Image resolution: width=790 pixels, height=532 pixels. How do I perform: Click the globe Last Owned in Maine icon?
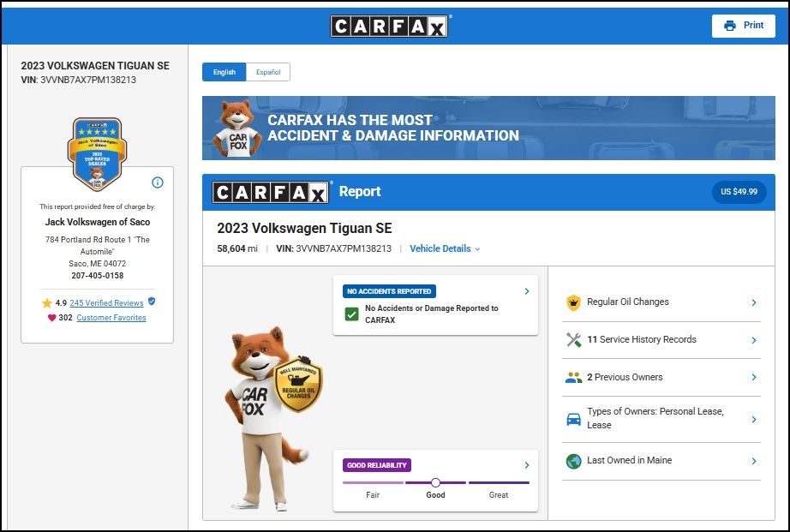573,461
